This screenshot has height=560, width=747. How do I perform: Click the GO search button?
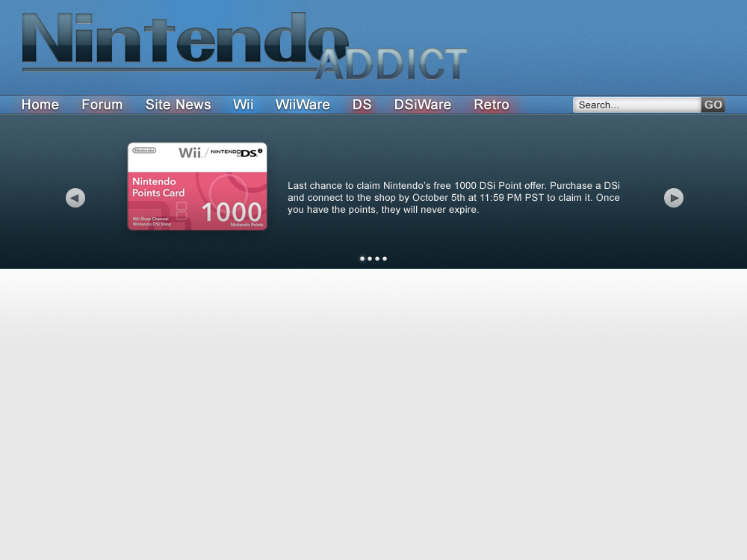[x=713, y=105]
